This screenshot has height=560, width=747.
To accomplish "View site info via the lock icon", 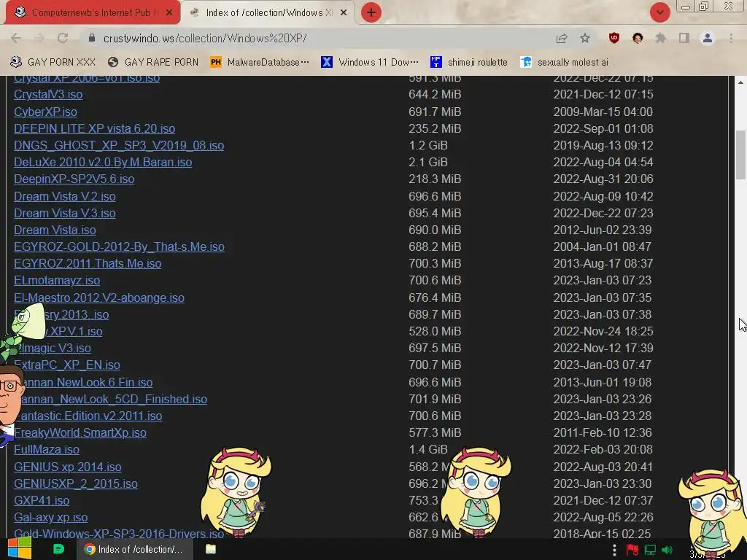I will [92, 38].
